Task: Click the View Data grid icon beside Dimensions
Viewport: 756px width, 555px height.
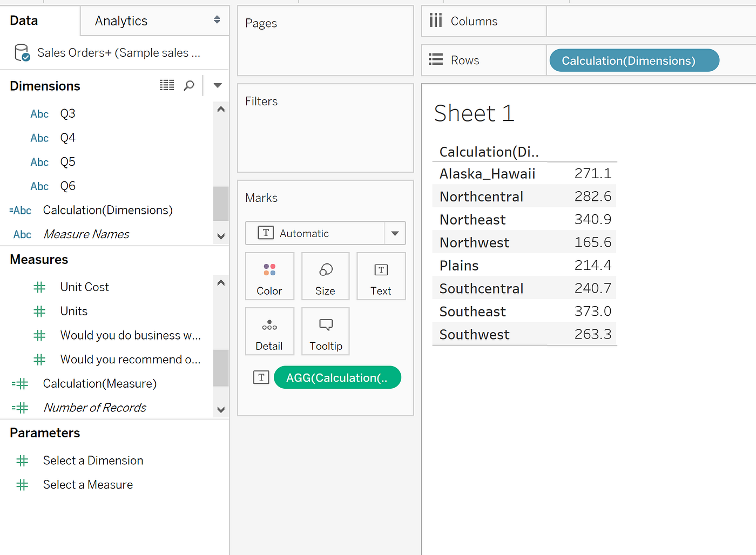Action: 166,85
